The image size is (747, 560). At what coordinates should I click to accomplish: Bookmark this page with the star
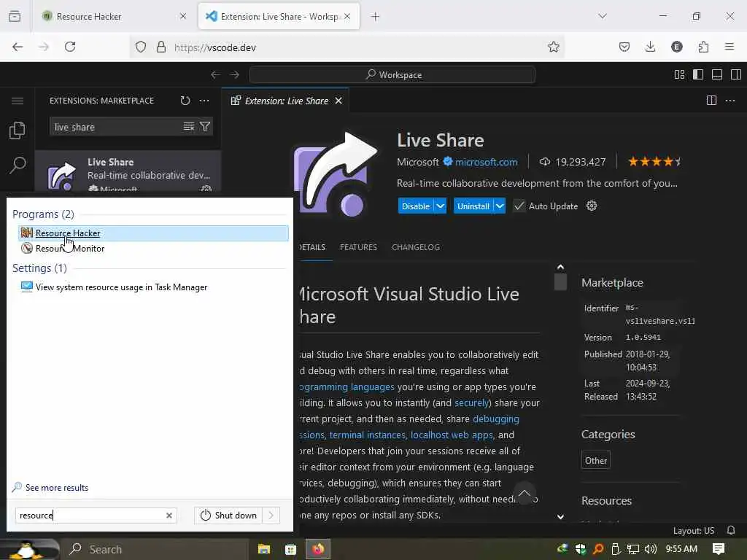[x=554, y=47]
